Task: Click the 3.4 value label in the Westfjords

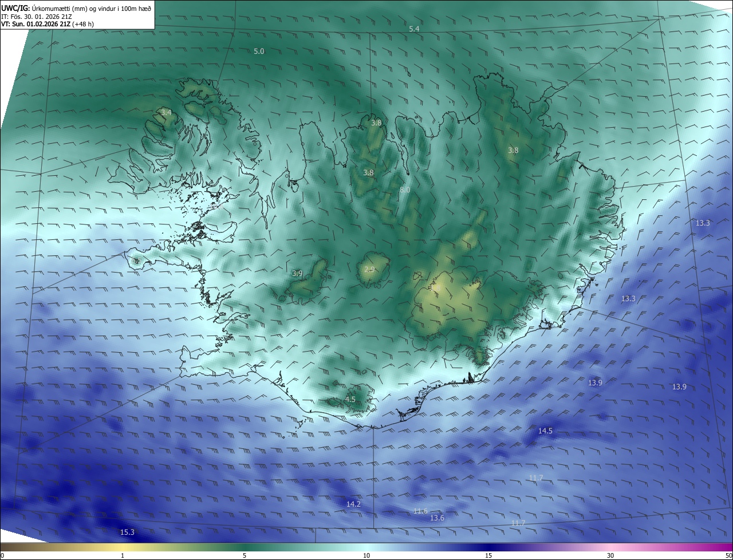Action: pyautogui.click(x=166, y=112)
